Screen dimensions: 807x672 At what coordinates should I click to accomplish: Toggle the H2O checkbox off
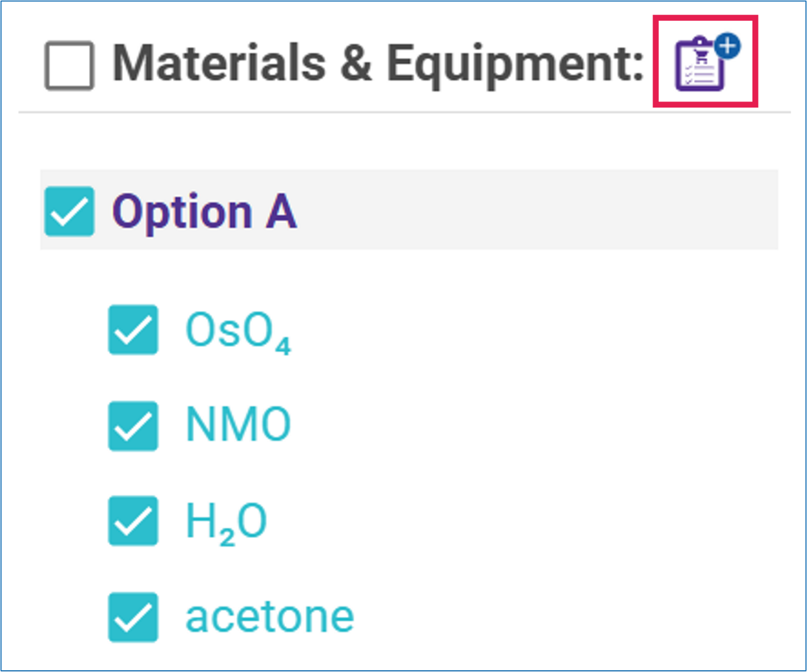(133, 521)
